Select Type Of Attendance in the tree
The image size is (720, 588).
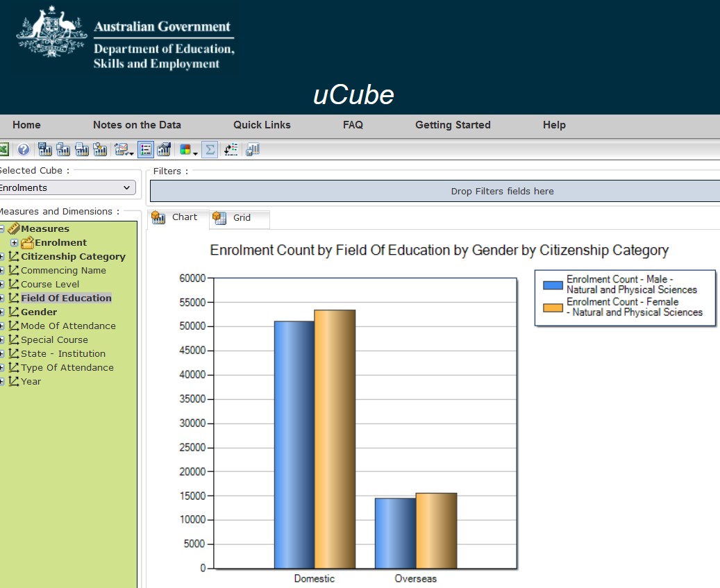pyautogui.click(x=67, y=368)
